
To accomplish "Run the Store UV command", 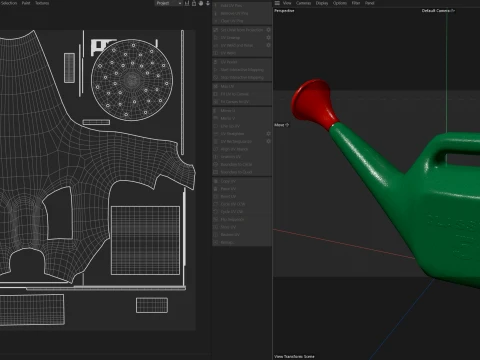I will click(242, 227).
